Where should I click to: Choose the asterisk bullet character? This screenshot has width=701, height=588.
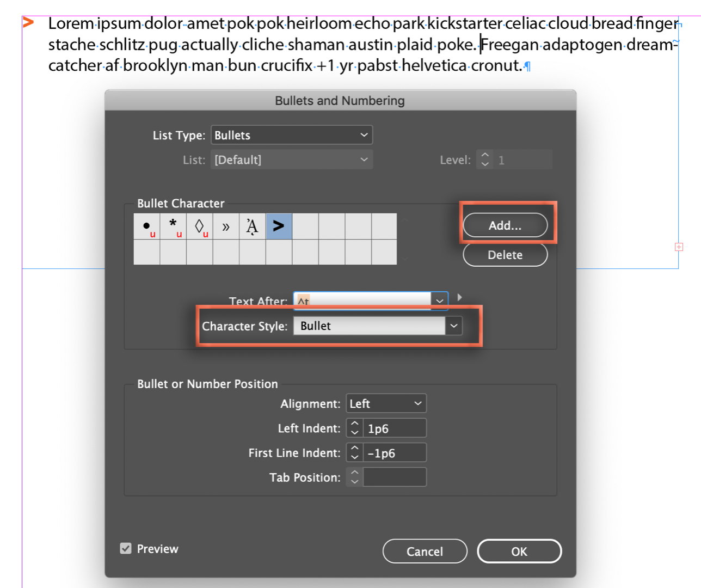(x=173, y=226)
